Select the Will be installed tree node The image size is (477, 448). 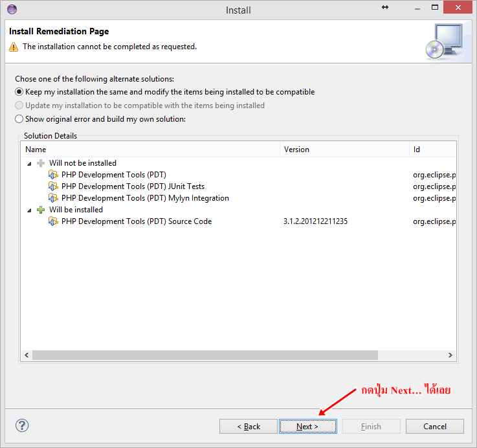(76, 210)
